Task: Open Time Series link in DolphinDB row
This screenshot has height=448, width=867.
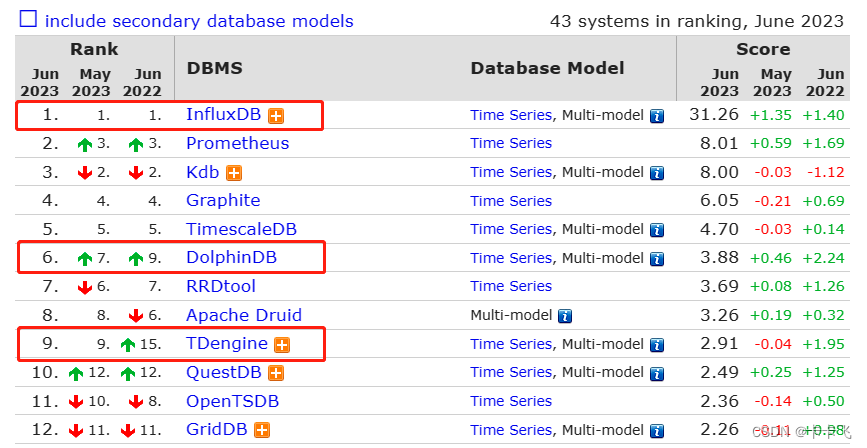Action: pos(511,258)
